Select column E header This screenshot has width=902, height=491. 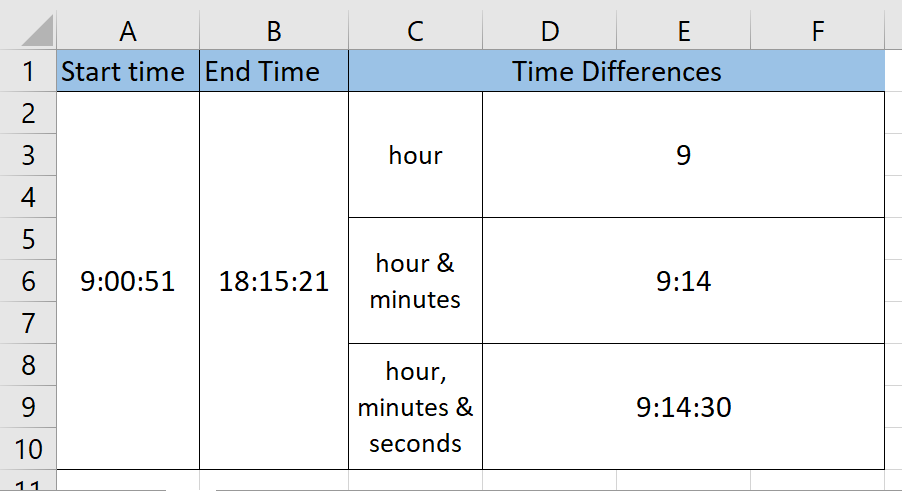tap(683, 32)
